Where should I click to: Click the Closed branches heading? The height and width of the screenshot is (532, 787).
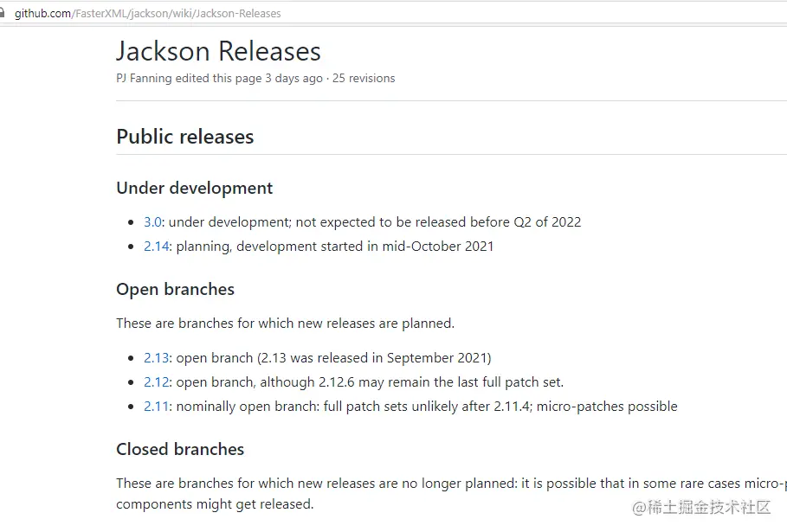pyautogui.click(x=180, y=449)
